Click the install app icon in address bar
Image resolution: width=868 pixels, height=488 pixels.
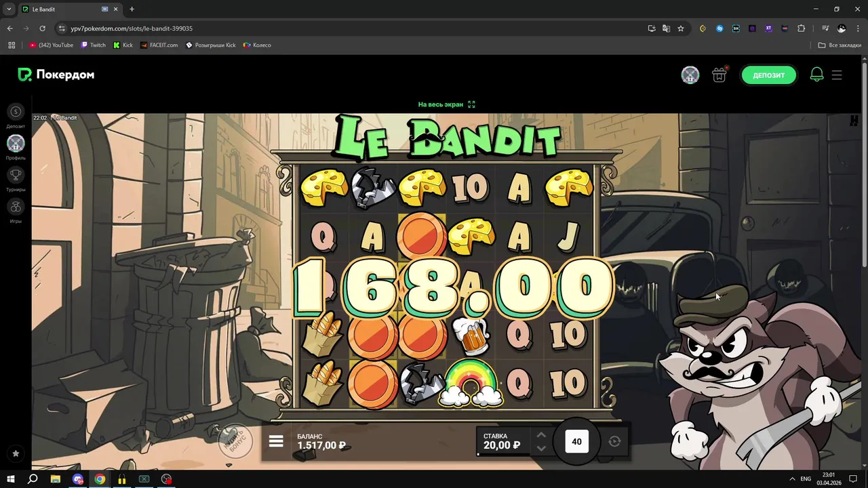coord(652,28)
